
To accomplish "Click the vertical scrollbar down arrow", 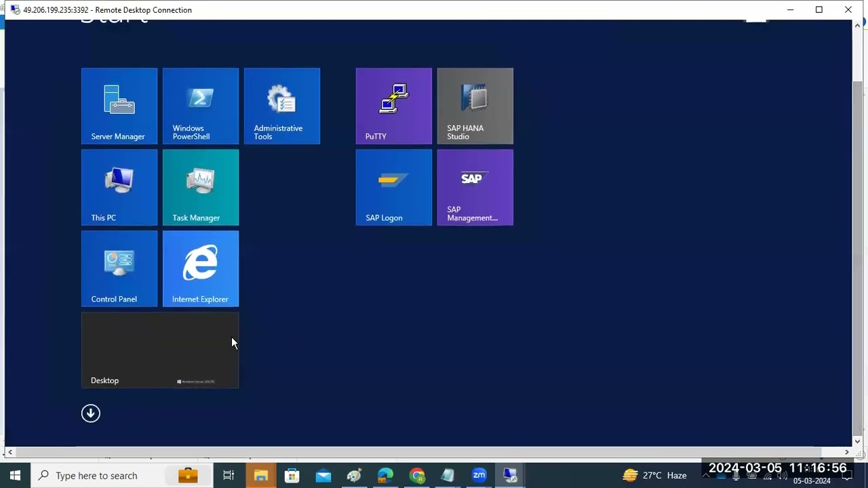I will 858,441.
